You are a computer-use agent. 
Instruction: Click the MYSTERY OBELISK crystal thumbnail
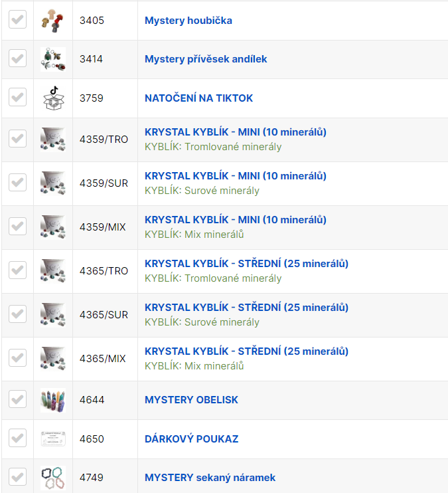[52, 400]
